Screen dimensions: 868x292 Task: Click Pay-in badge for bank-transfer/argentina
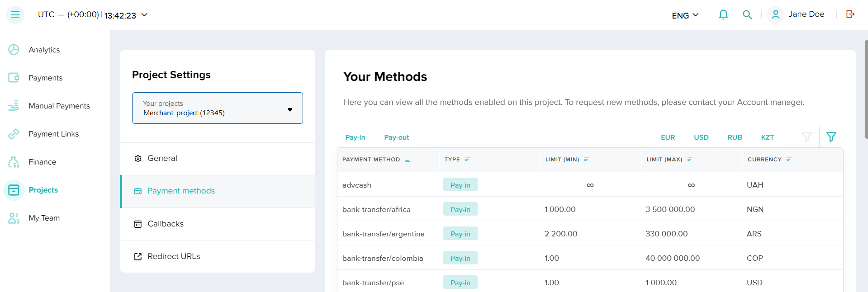[x=460, y=233]
